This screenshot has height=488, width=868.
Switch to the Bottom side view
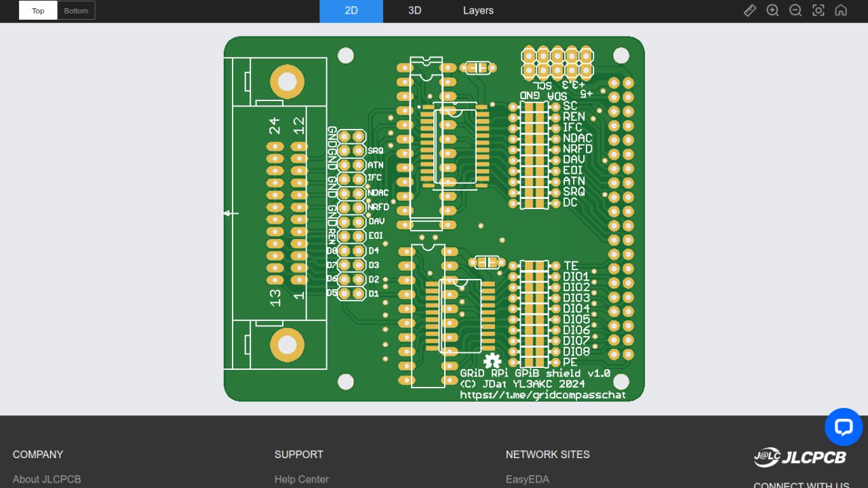click(x=76, y=11)
